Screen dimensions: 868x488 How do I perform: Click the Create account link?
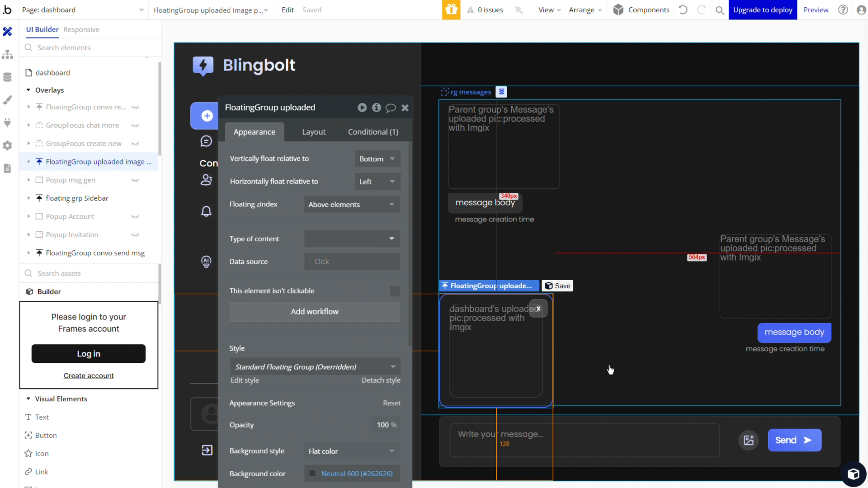89,376
